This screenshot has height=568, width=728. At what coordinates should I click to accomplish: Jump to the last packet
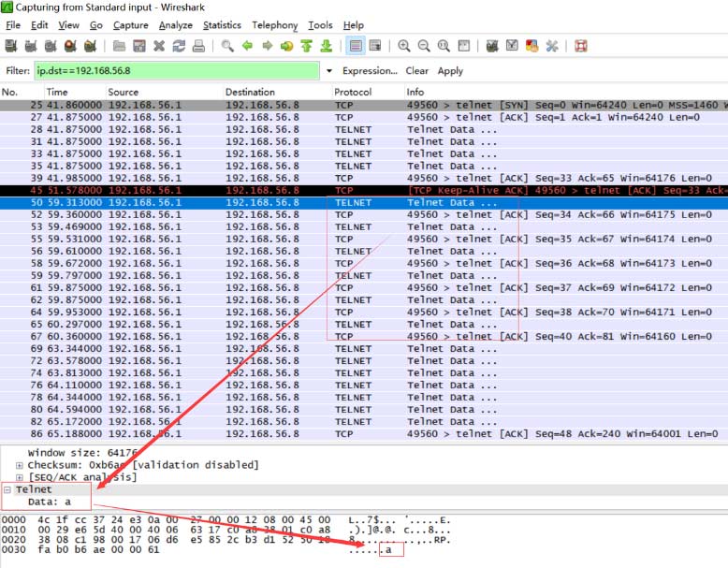coord(327,46)
